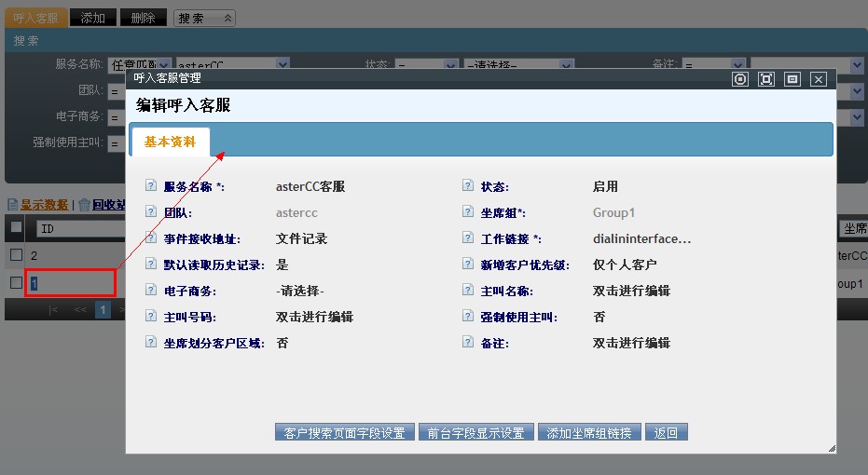Screen dimensions: 868x475
Task: Open the 请选择 status dropdown in search
Action: click(x=518, y=65)
